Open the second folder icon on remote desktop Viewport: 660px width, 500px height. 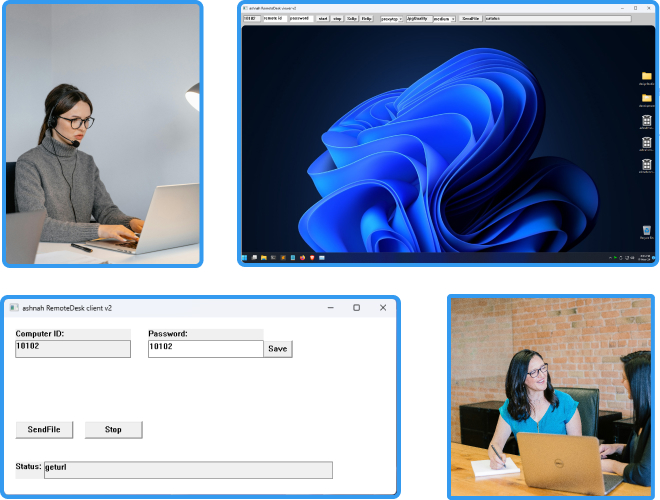[x=647, y=98]
